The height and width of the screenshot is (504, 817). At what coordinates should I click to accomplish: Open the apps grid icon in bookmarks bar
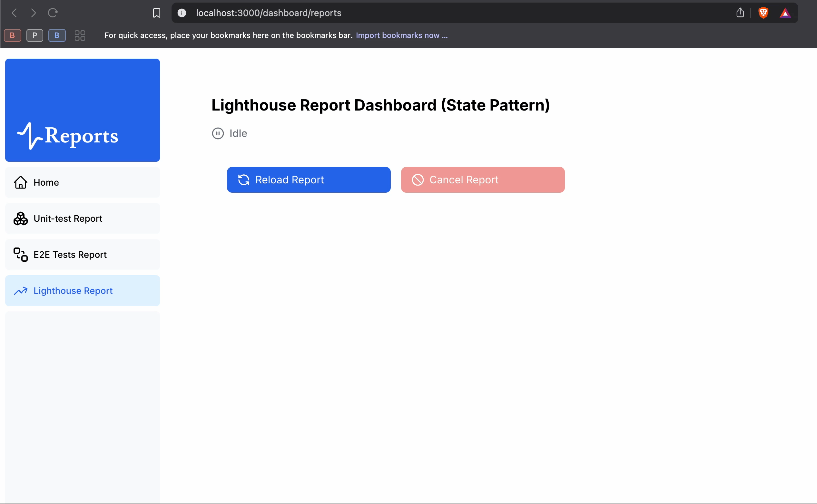(x=80, y=35)
